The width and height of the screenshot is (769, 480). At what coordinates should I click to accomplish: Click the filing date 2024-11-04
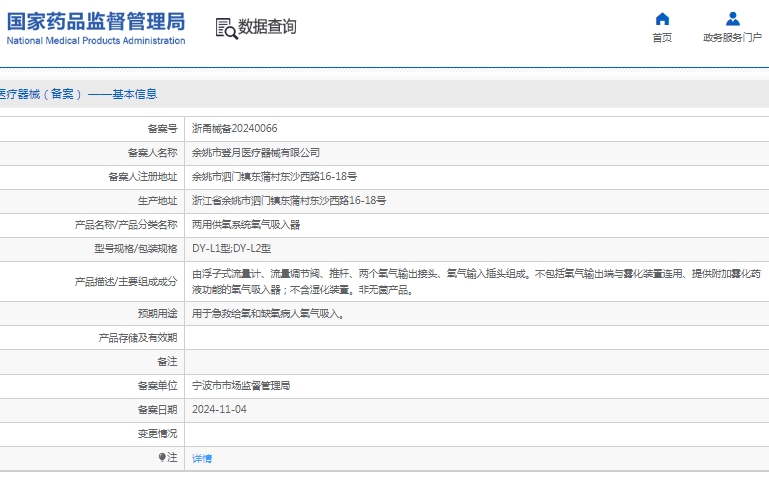click(219, 409)
